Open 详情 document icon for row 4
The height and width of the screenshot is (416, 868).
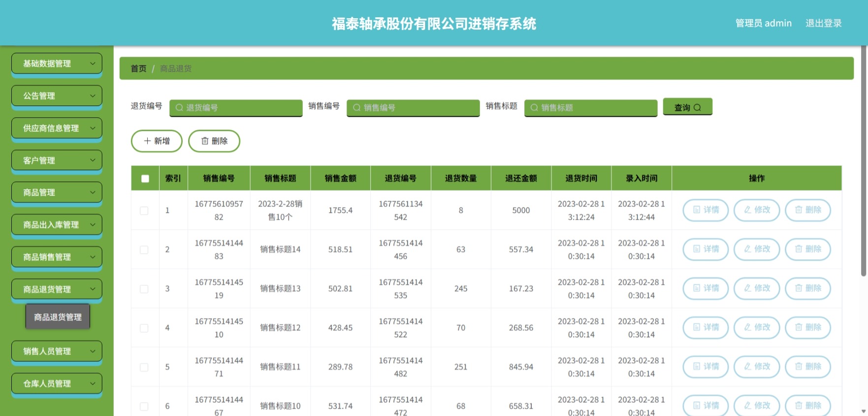click(696, 327)
